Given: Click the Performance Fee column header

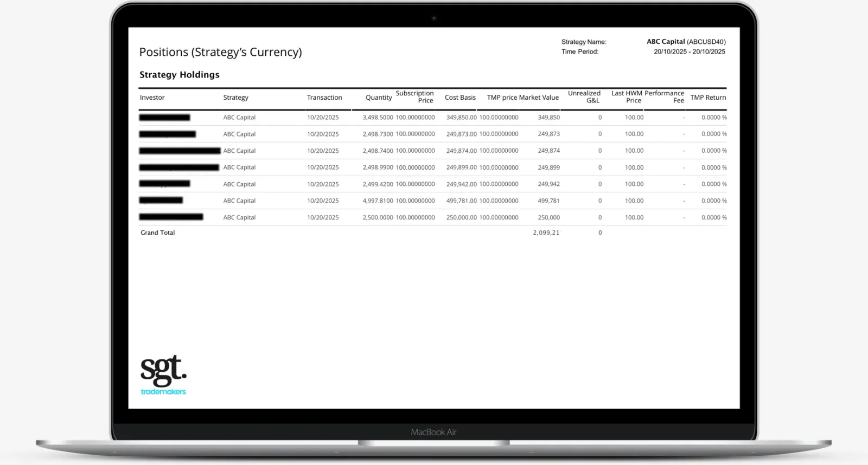Looking at the screenshot, I should pos(665,97).
